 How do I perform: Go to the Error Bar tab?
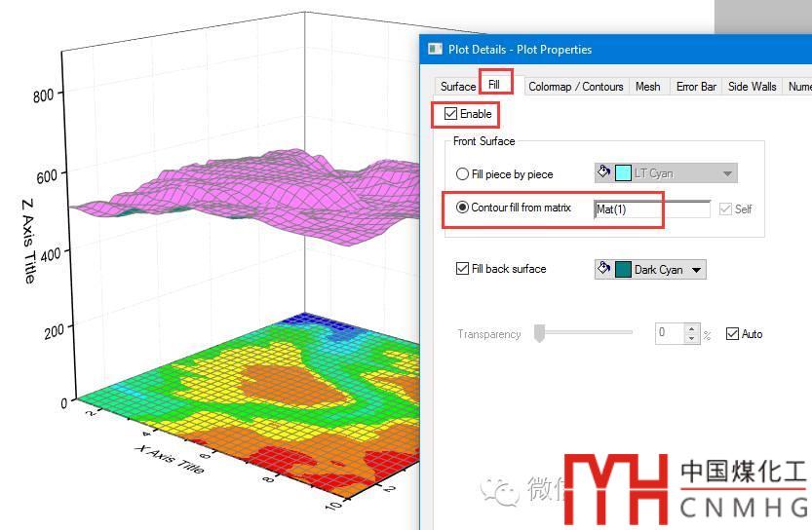[696, 87]
